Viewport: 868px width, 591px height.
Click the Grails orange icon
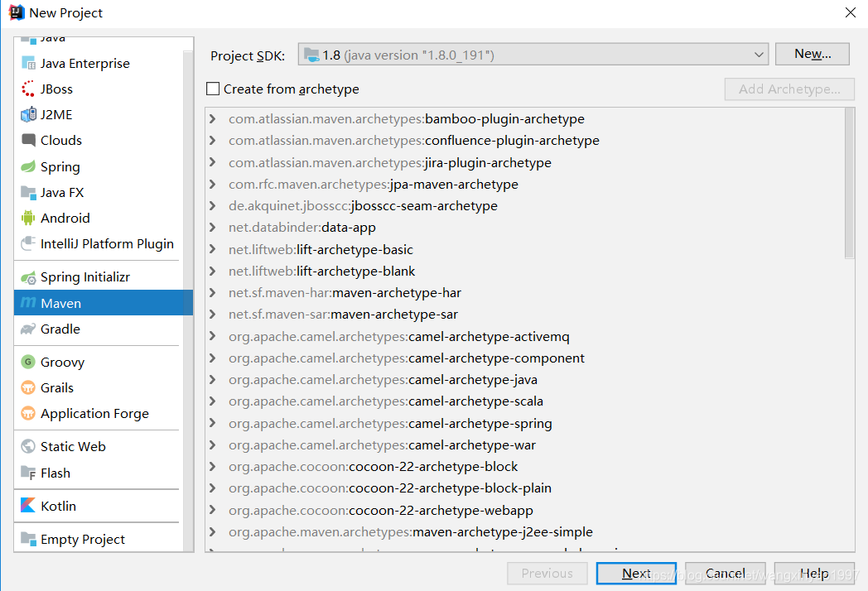[x=28, y=387]
